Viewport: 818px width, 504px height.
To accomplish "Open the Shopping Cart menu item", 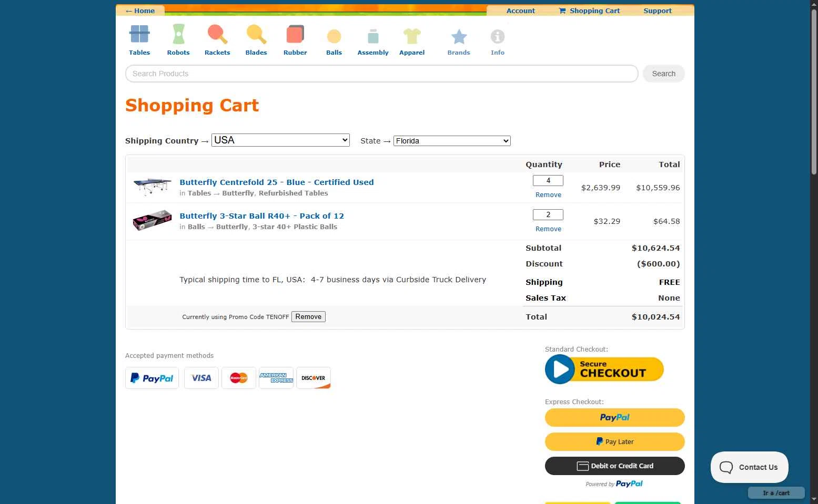I will (x=589, y=11).
